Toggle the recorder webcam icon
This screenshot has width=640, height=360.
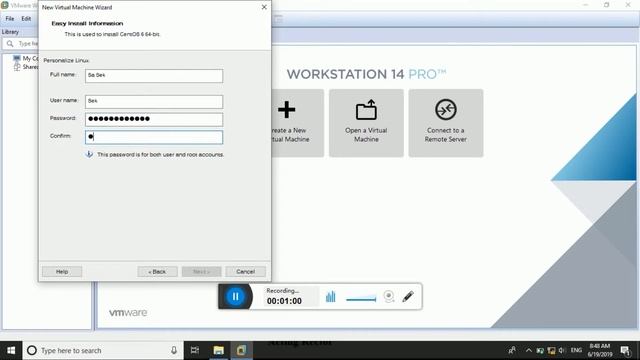coord(389,296)
